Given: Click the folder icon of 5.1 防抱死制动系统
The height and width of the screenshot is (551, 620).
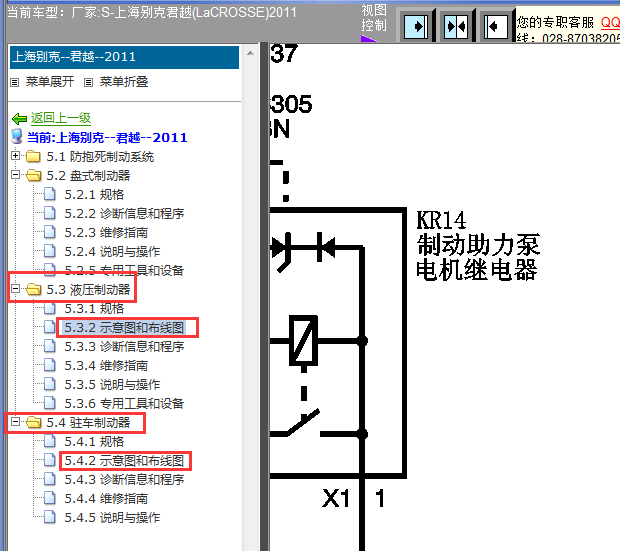Looking at the screenshot, I should tap(33, 156).
